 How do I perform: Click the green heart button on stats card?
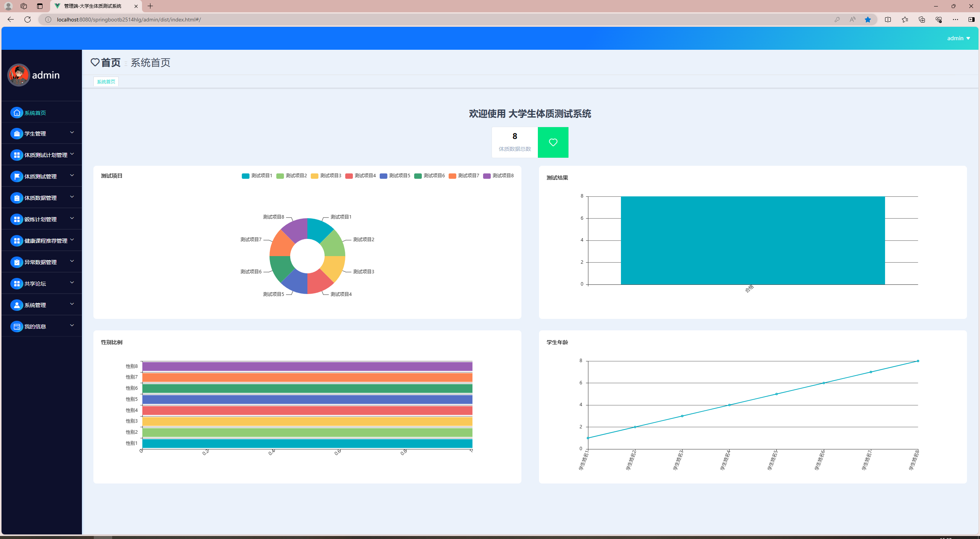pos(552,142)
